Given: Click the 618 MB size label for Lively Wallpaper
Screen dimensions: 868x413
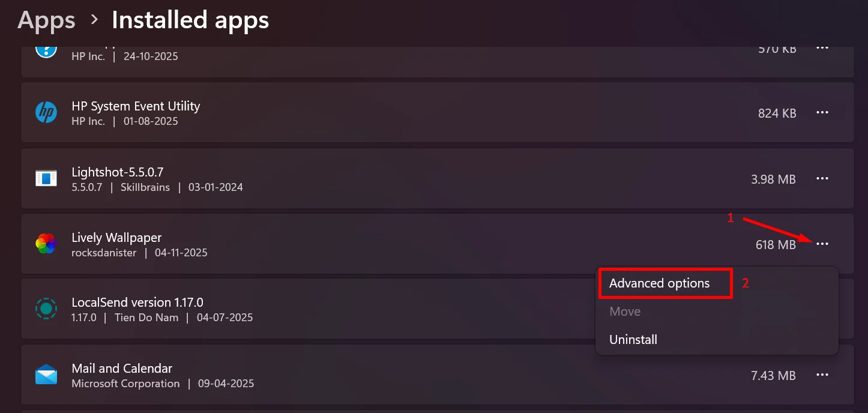Looking at the screenshot, I should [776, 244].
